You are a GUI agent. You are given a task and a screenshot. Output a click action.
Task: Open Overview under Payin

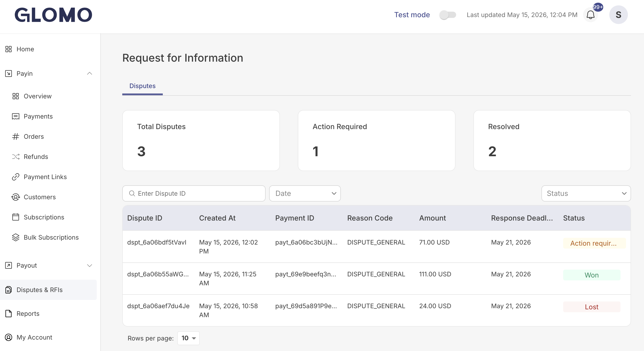click(x=37, y=96)
